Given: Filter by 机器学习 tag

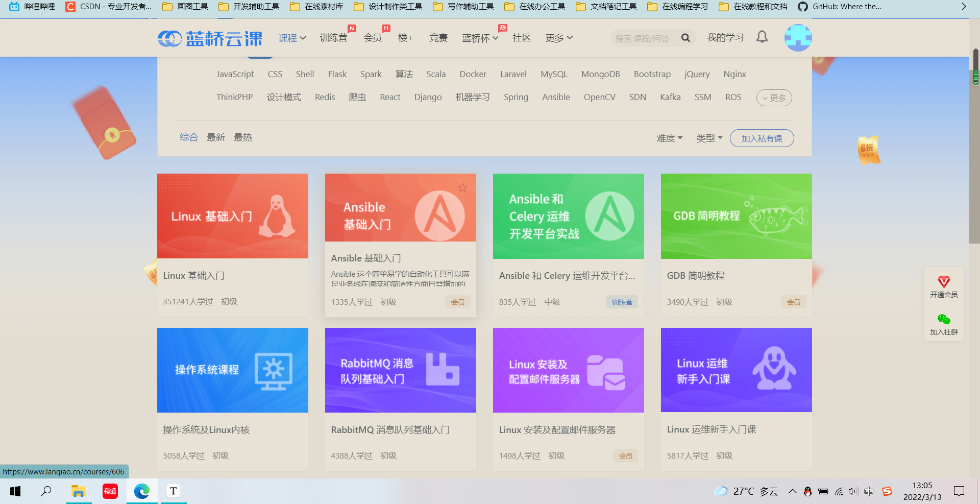Looking at the screenshot, I should click(473, 97).
